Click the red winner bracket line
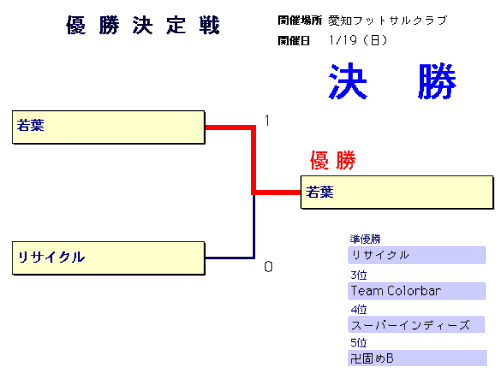This screenshot has width=502, height=379. coord(253,160)
